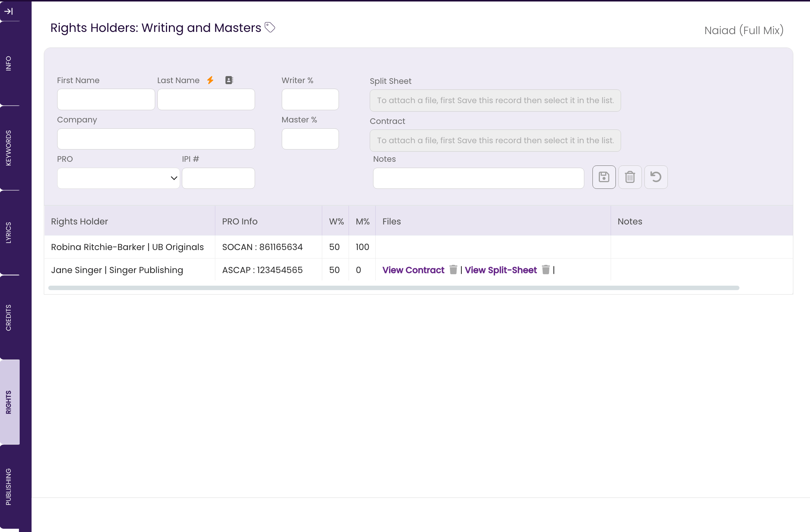Open the View Contract link
The image size is (810, 532).
point(413,270)
